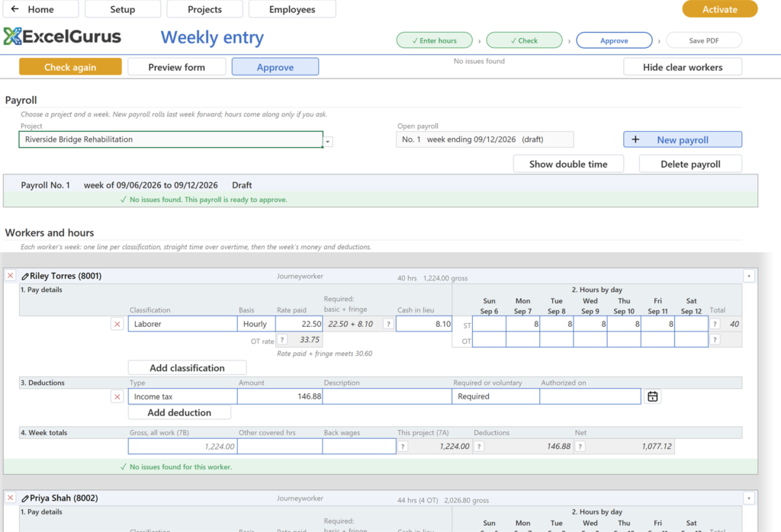Delete the Income tax deduction row
The height and width of the screenshot is (532, 781).
pos(117,396)
